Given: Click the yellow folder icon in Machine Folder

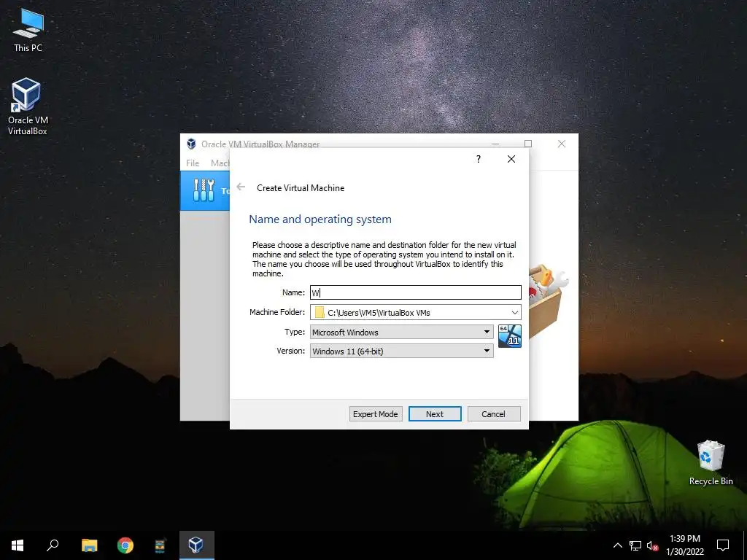Looking at the screenshot, I should (x=320, y=312).
